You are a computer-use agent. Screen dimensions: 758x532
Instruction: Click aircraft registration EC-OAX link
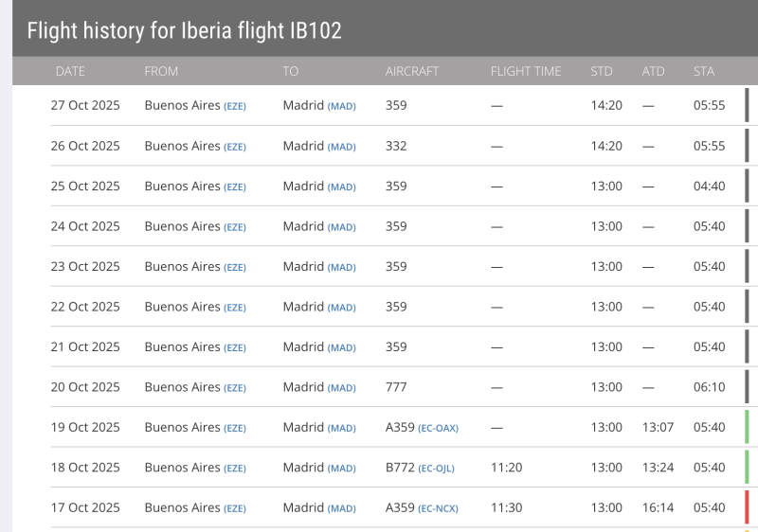tap(438, 428)
